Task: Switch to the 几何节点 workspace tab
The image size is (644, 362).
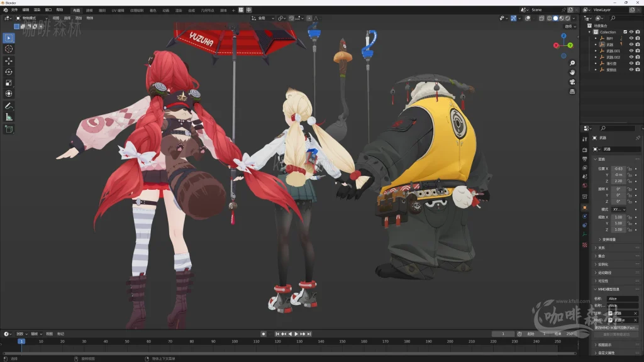Action: pos(208,10)
